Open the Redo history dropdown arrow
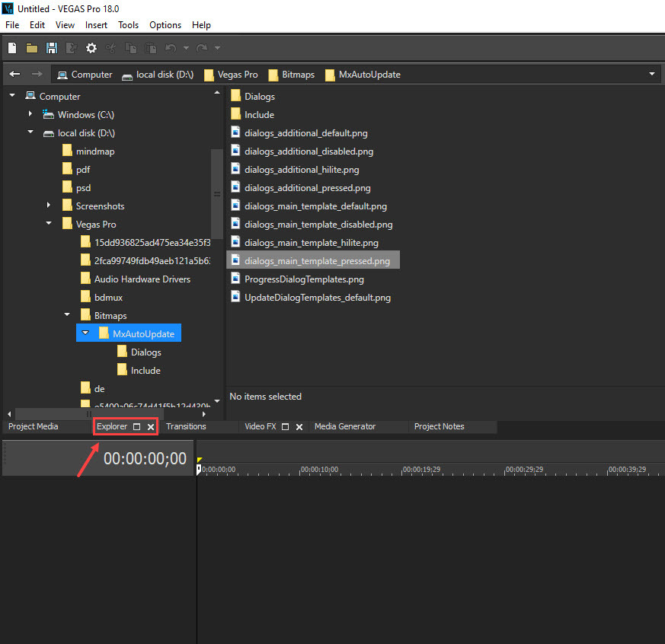665x644 pixels. [217, 48]
